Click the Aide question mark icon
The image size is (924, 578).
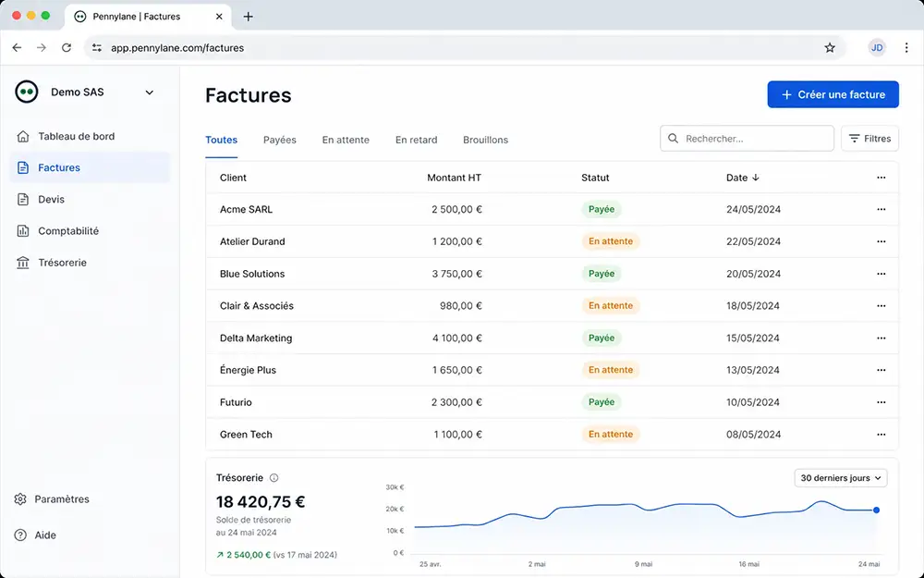pos(20,535)
